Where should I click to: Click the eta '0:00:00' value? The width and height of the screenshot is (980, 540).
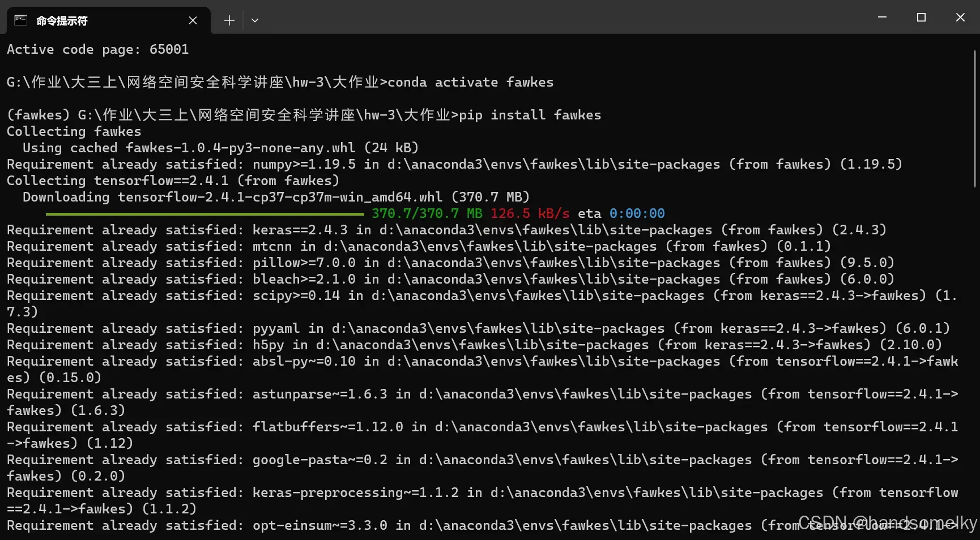637,213
